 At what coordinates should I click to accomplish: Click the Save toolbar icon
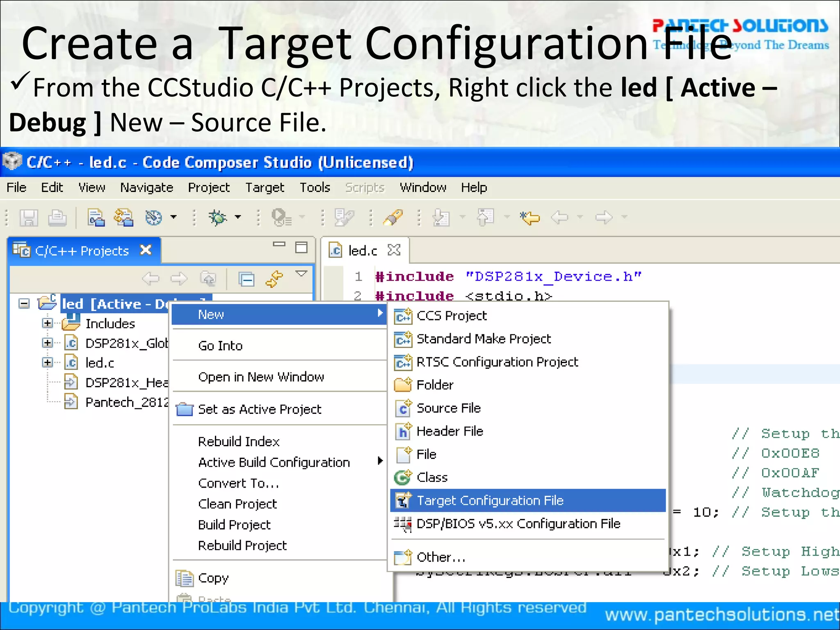29,217
